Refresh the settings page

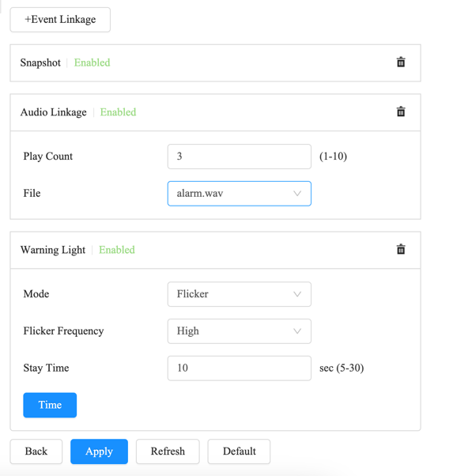point(168,451)
